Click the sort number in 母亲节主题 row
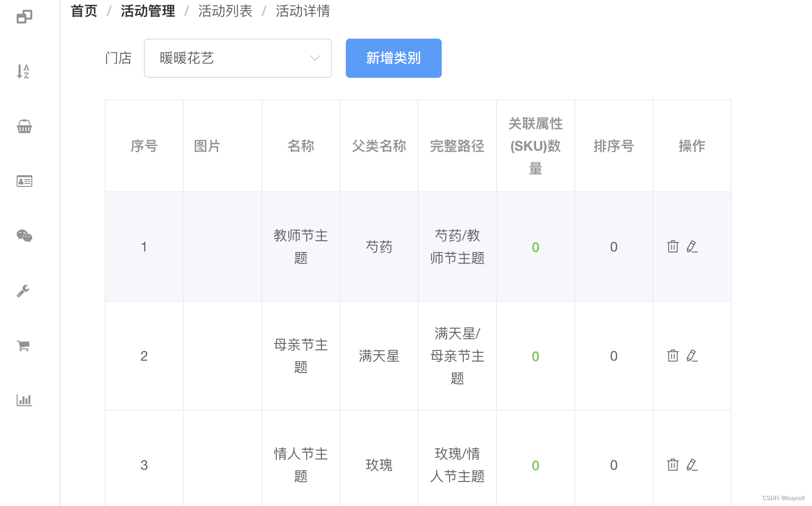 pyautogui.click(x=614, y=356)
